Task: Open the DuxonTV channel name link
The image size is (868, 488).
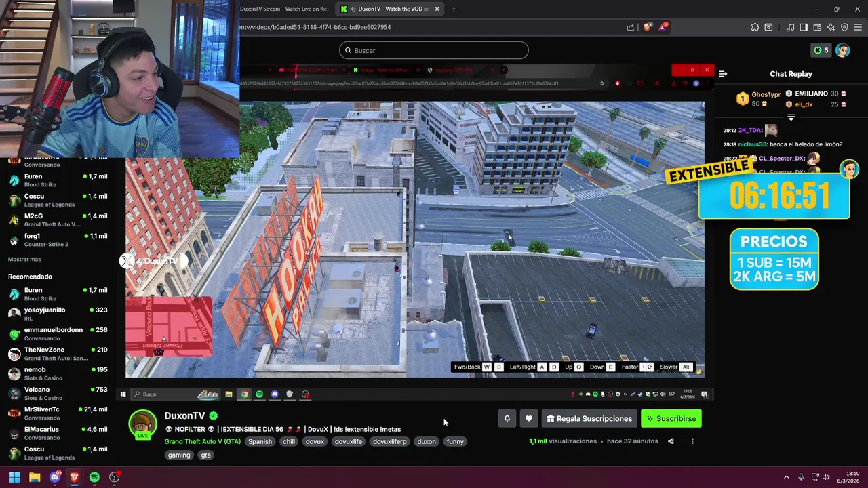Action: tap(184, 415)
